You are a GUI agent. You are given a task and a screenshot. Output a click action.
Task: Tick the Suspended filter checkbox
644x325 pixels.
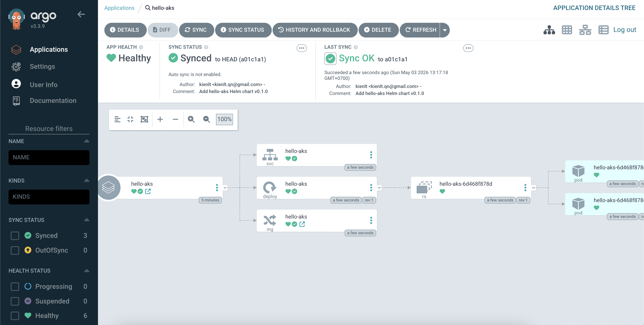pos(15,301)
